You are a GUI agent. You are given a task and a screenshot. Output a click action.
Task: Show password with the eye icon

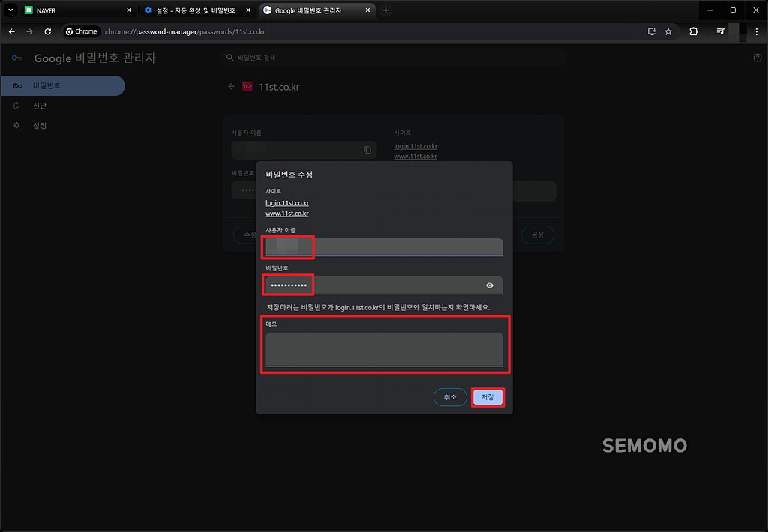pyautogui.click(x=489, y=285)
